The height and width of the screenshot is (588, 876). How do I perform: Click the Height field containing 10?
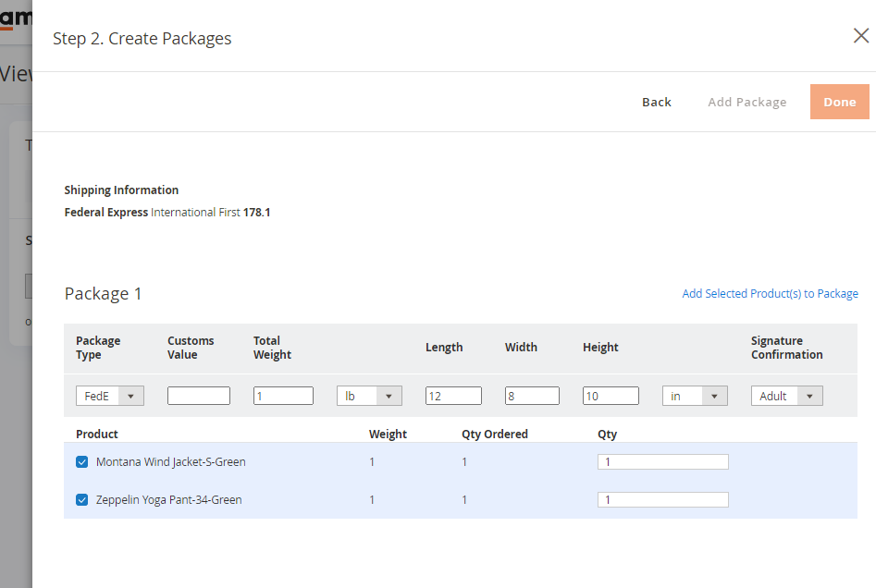611,395
